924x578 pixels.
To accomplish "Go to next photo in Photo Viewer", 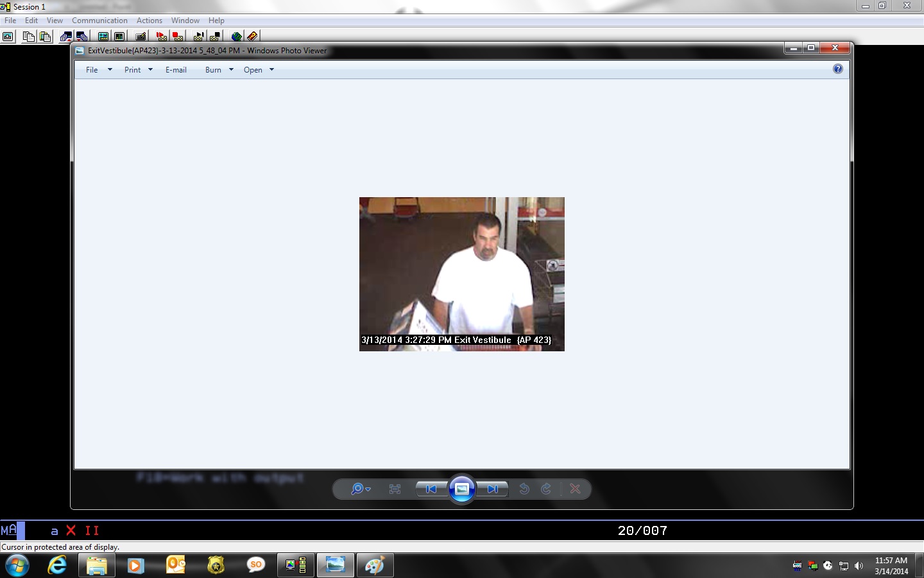I will (x=492, y=489).
